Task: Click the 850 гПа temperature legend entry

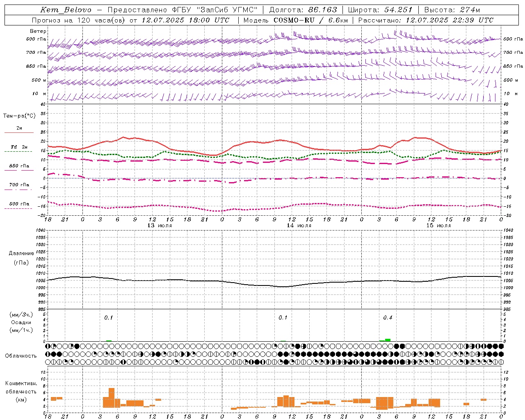Action: tap(19, 166)
